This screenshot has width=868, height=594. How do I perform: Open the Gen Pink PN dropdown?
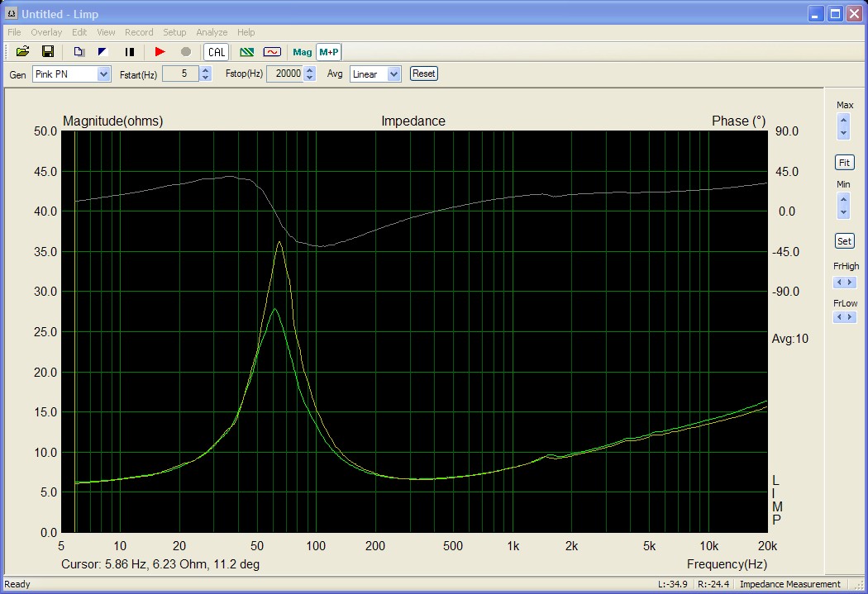pyautogui.click(x=103, y=74)
